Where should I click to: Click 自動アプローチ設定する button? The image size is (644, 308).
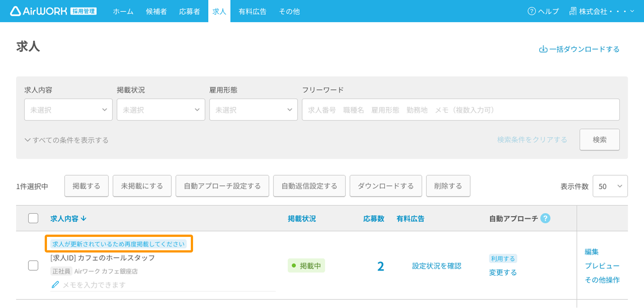(222, 186)
